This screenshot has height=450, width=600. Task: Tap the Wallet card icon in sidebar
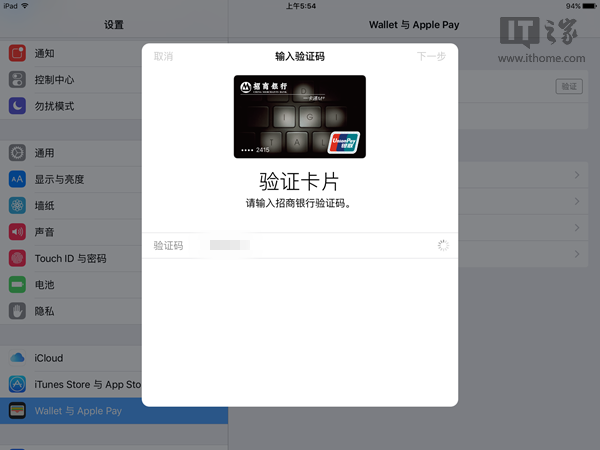[x=17, y=411]
